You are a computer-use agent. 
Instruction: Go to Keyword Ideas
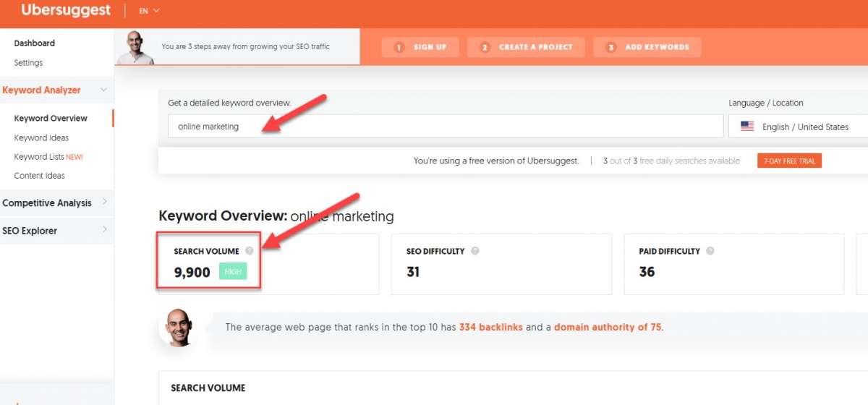click(x=41, y=137)
